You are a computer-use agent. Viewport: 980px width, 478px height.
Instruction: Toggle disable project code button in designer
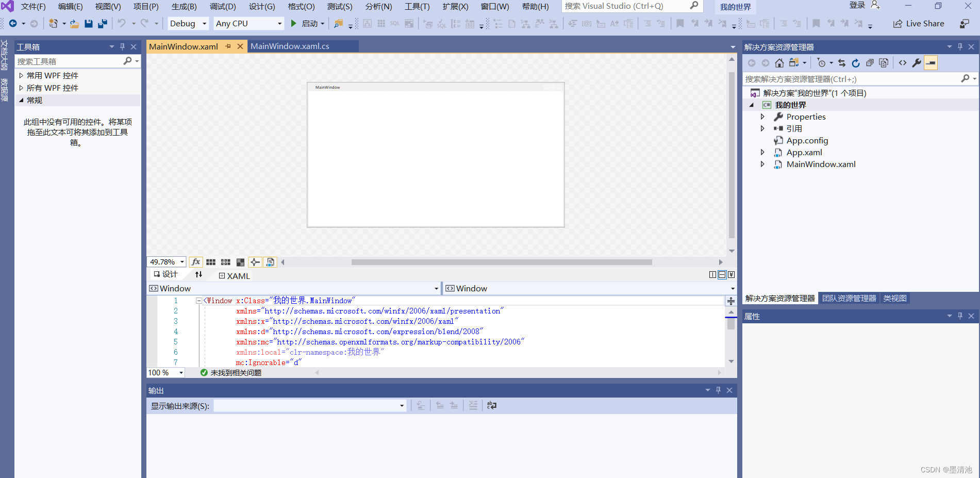(x=270, y=262)
